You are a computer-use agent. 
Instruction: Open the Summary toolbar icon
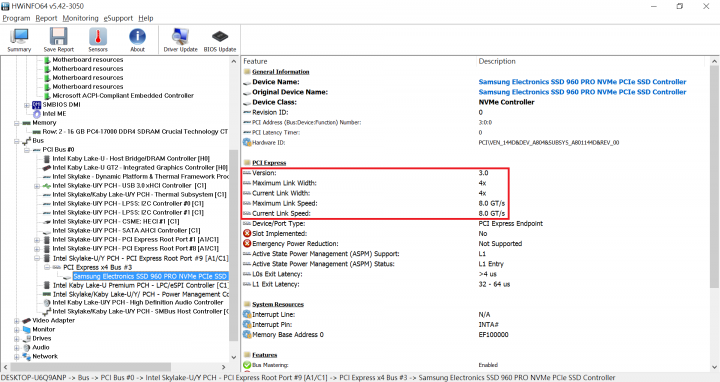(19, 40)
